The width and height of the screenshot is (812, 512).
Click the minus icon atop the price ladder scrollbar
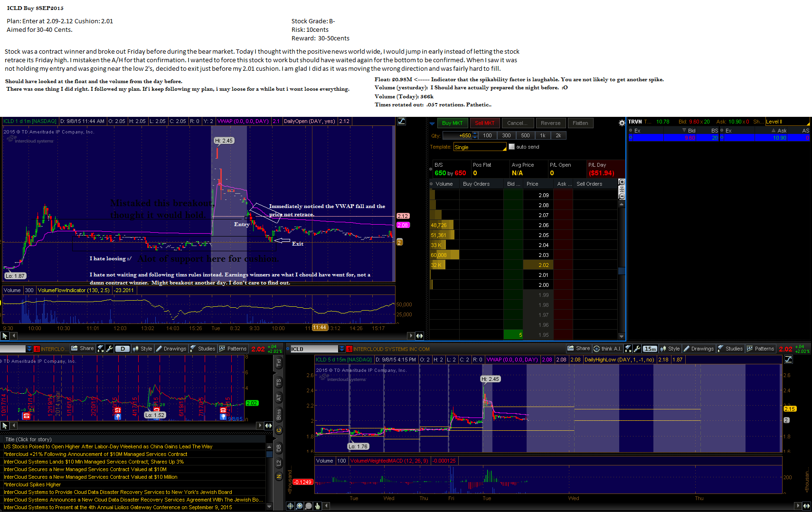[622, 196]
